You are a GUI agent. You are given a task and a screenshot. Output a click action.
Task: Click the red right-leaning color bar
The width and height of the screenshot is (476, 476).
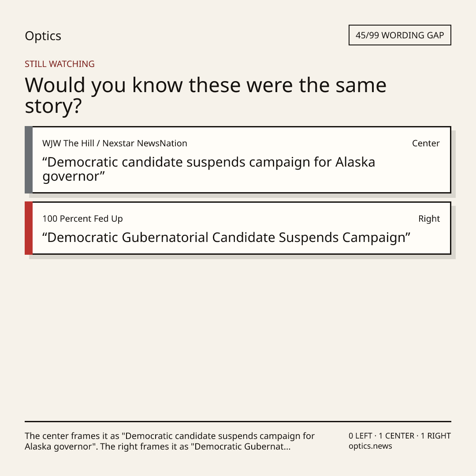click(29, 228)
